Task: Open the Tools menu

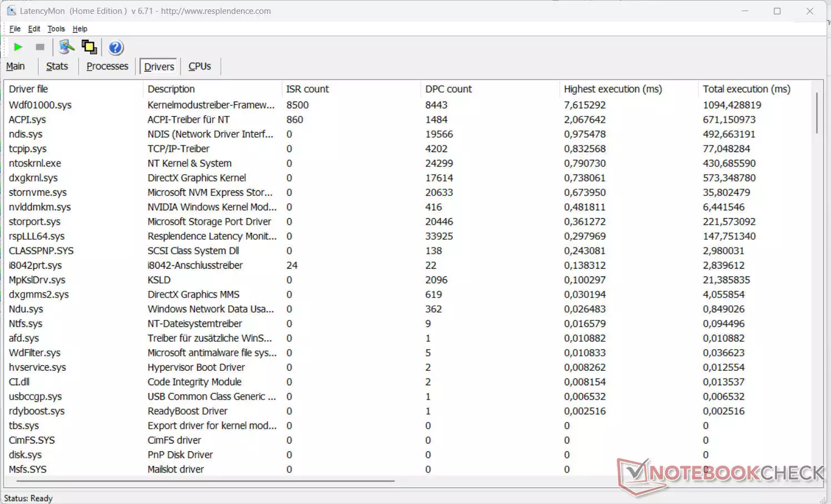Action: pyautogui.click(x=56, y=29)
